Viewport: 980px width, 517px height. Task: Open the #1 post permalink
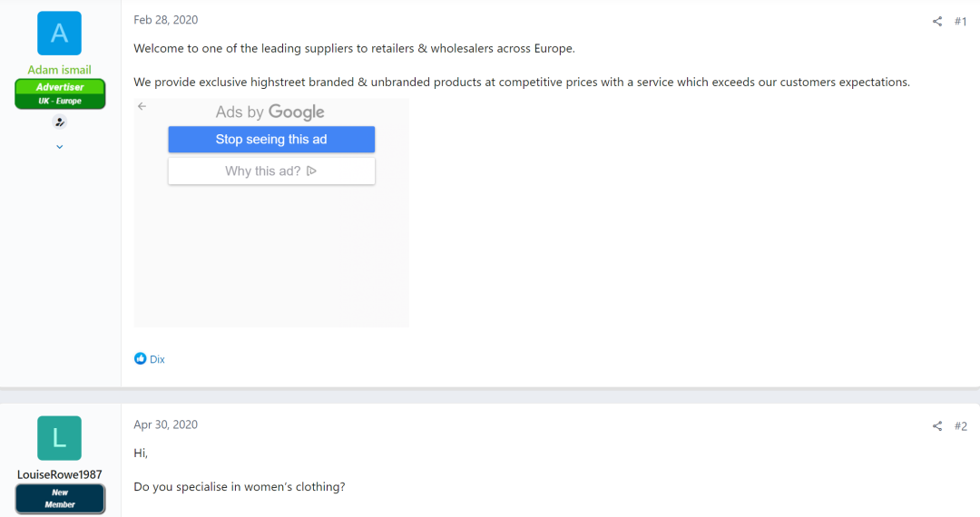(961, 22)
